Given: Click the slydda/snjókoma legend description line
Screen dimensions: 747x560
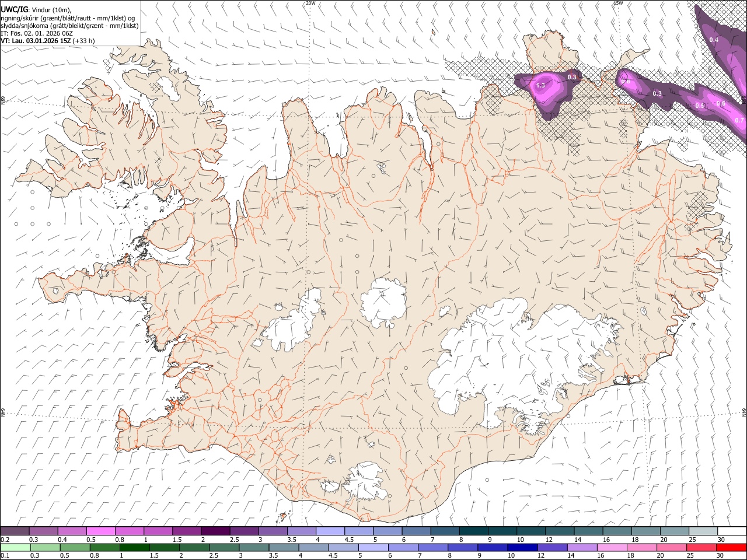Looking at the screenshot, I should coord(69,26).
